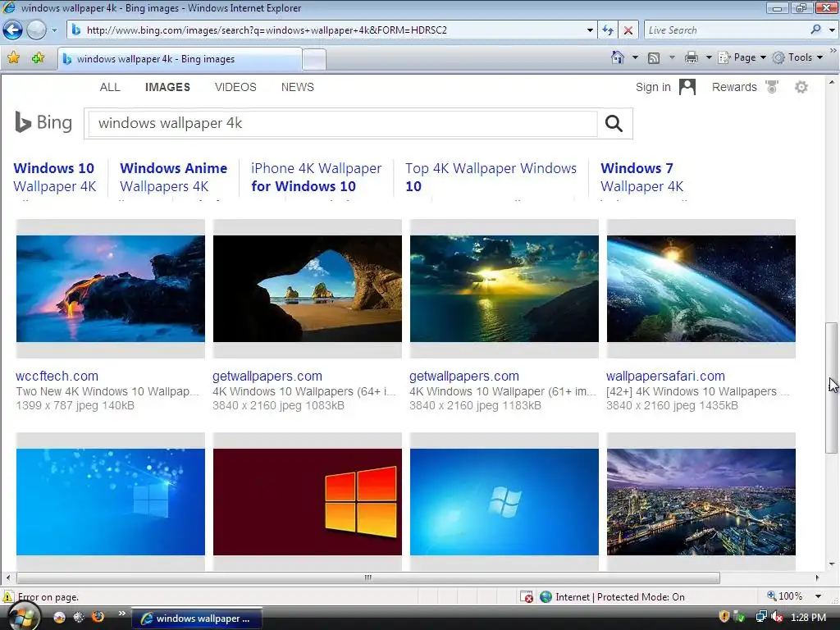
Task: Open Bing settings gear icon
Action: tap(801, 87)
